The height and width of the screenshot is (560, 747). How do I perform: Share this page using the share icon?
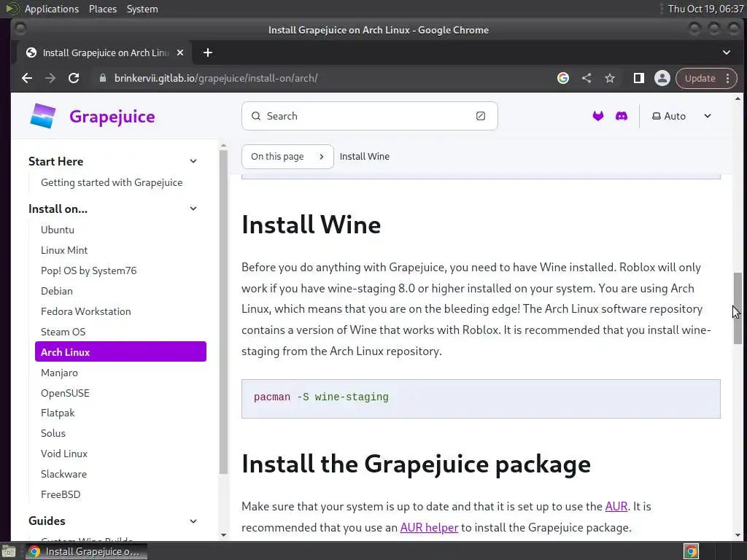pos(587,78)
